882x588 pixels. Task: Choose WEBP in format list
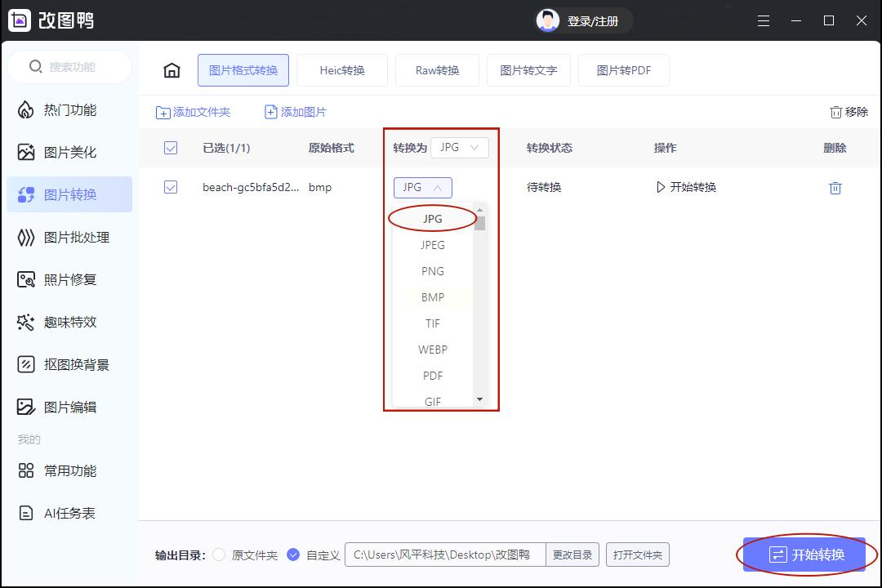tap(433, 350)
